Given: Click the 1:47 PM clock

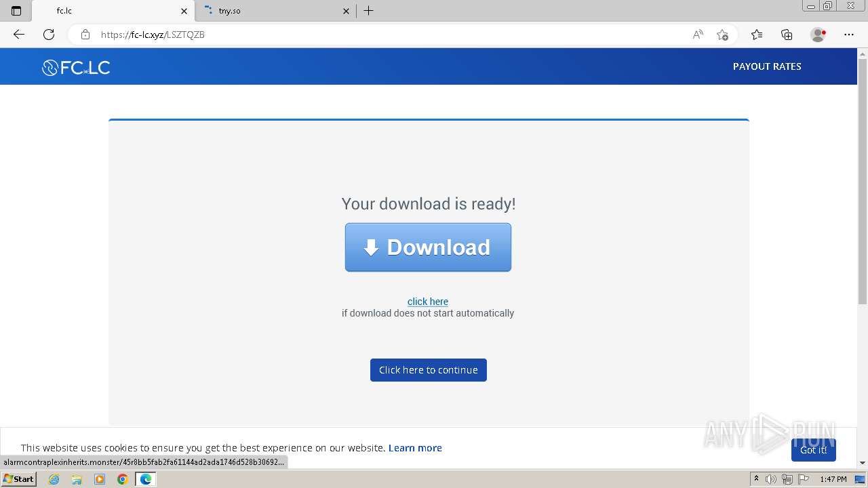Looking at the screenshot, I should (833, 479).
